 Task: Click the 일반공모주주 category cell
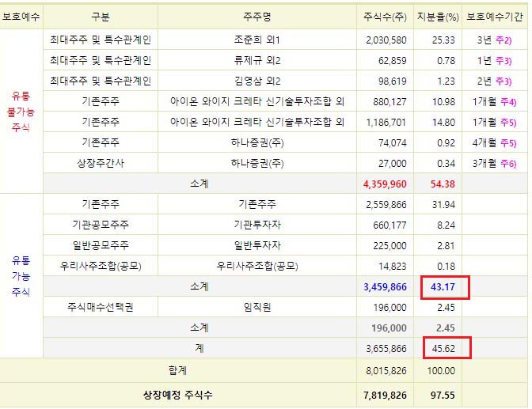click(x=101, y=245)
